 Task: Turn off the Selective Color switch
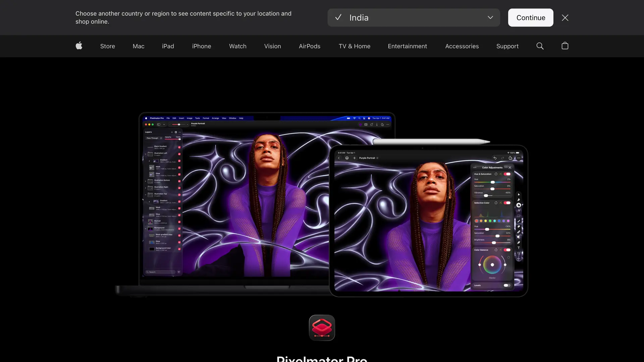coord(507,203)
